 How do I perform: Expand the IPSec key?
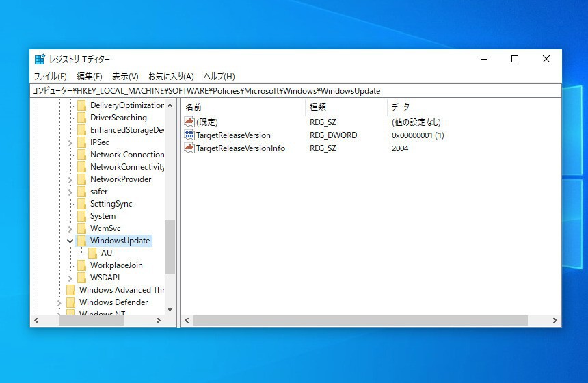click(70, 143)
